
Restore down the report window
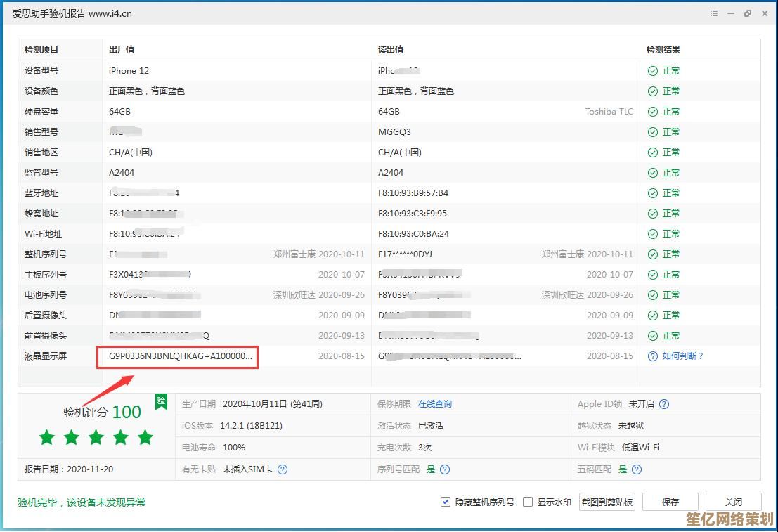[747, 13]
